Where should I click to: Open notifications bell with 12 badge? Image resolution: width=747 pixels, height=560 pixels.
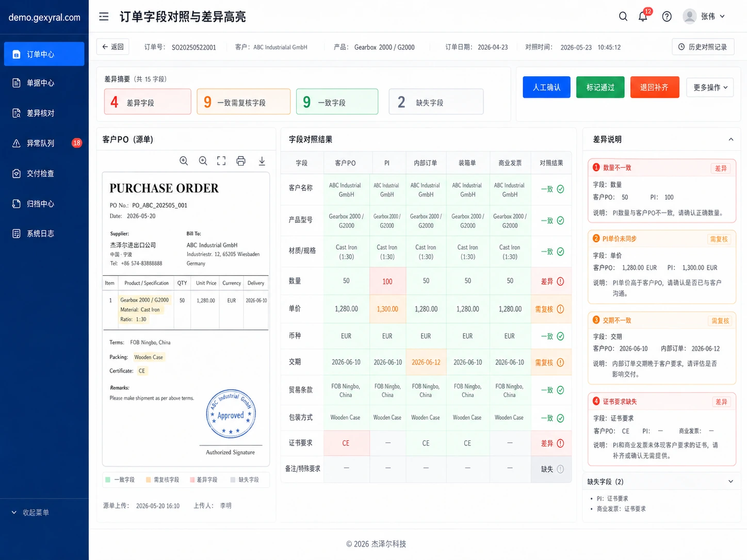pos(643,17)
